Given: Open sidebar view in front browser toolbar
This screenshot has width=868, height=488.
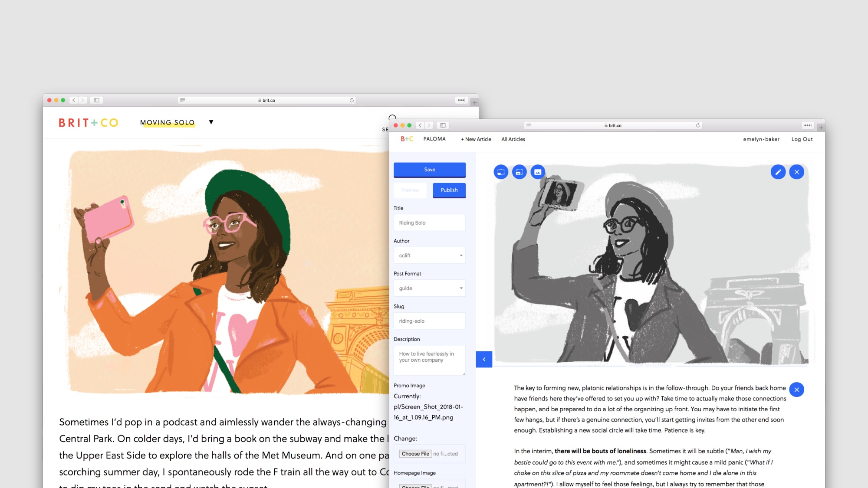Looking at the screenshot, I should tap(443, 125).
